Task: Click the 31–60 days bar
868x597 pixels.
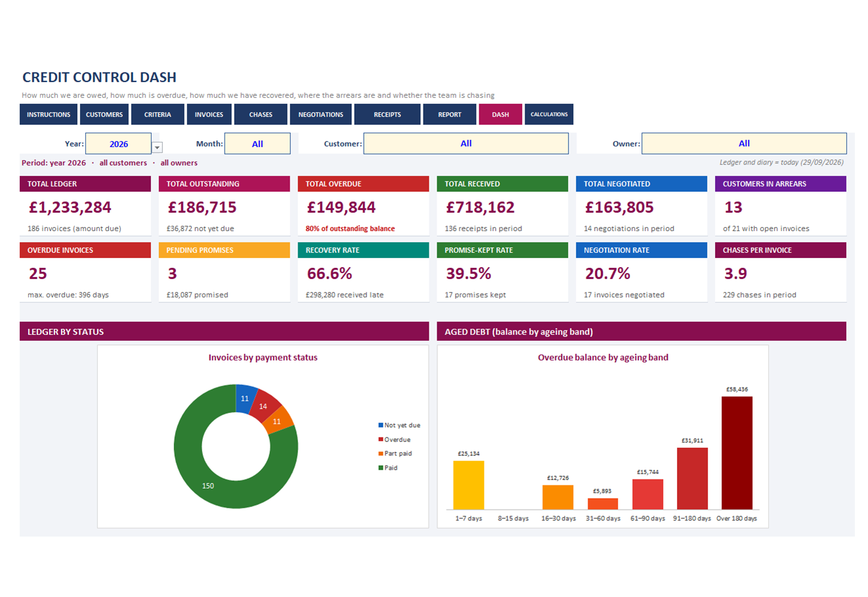Action: pyautogui.click(x=603, y=504)
